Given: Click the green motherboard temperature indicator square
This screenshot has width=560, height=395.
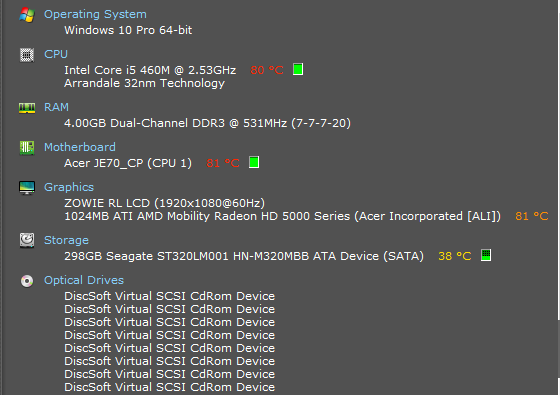Looking at the screenshot, I should coord(254,162).
